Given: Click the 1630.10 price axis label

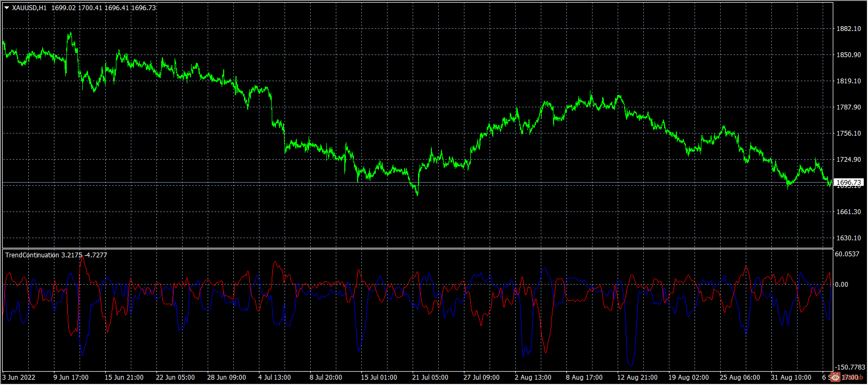Looking at the screenshot, I should point(848,238).
